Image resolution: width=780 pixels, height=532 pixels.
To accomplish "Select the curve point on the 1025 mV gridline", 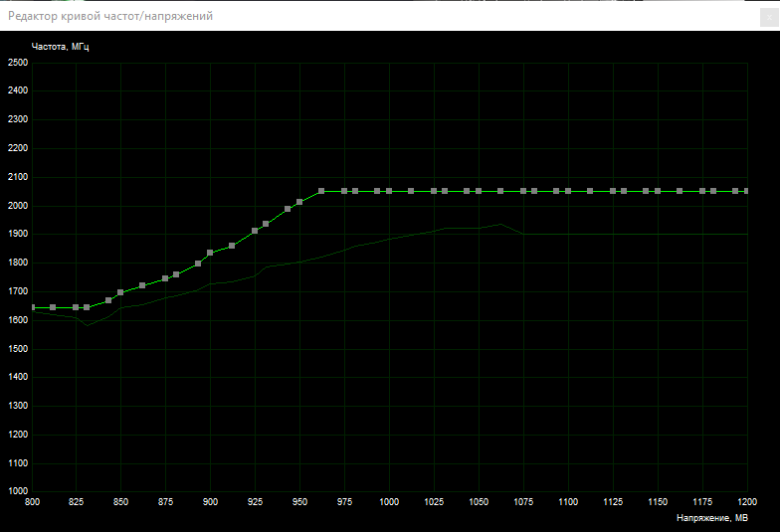I will click(434, 191).
